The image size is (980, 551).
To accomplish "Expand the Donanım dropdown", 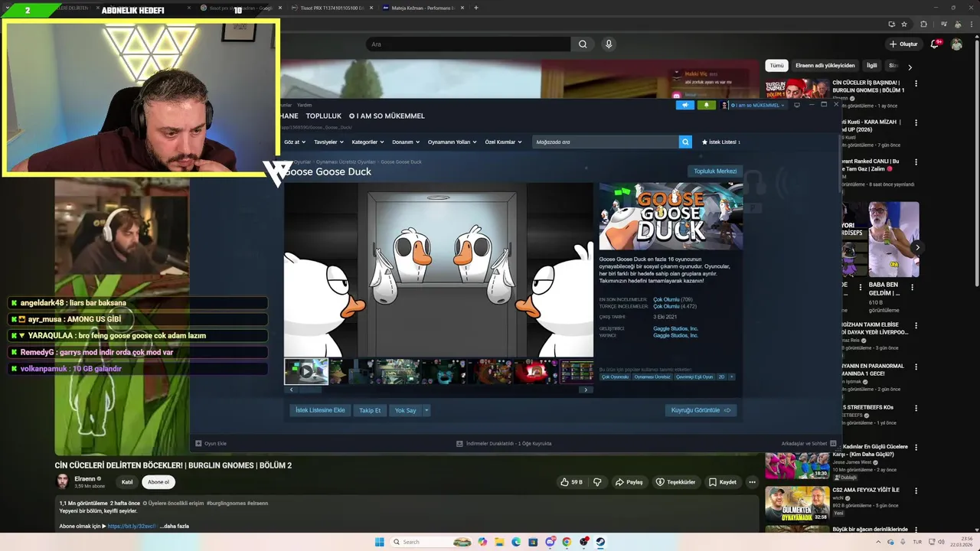I will pyautogui.click(x=406, y=142).
